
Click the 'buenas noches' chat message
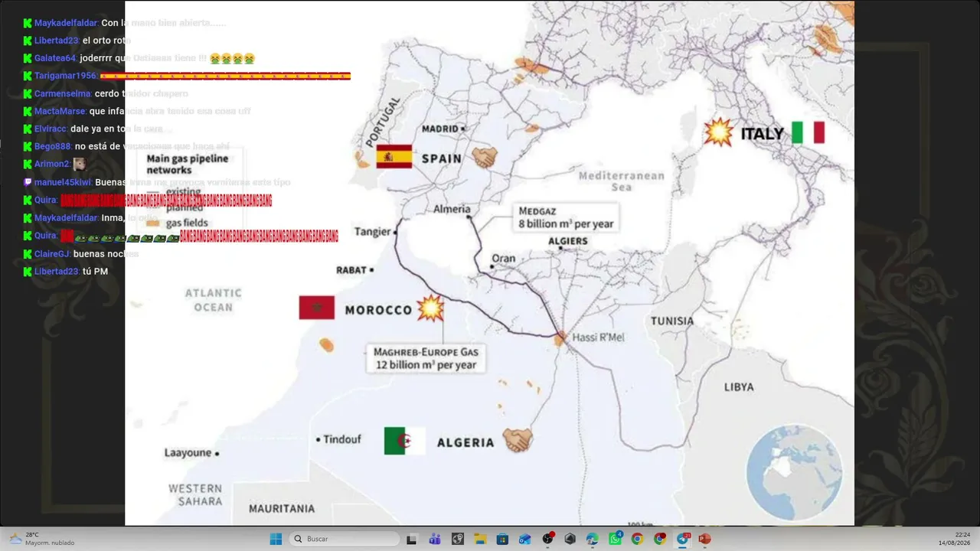pyautogui.click(x=106, y=253)
